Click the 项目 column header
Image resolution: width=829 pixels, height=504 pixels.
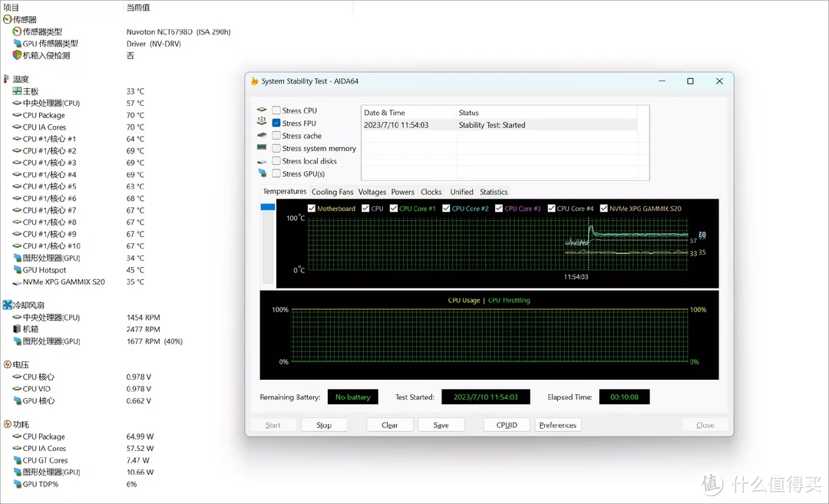tap(11, 8)
